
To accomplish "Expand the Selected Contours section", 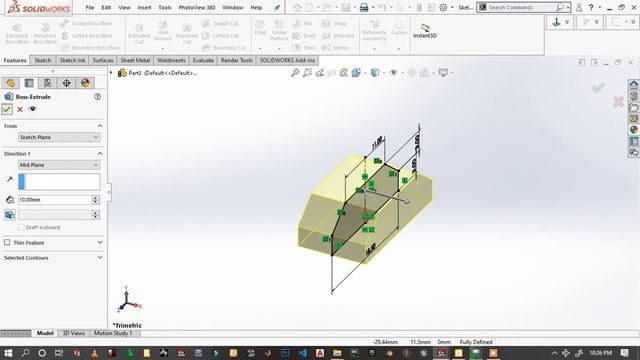I will 100,258.
